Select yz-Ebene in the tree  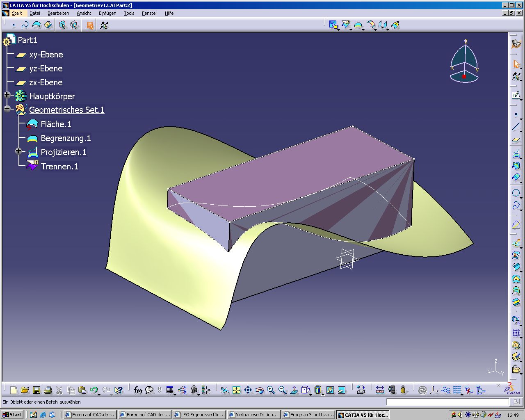pos(46,68)
